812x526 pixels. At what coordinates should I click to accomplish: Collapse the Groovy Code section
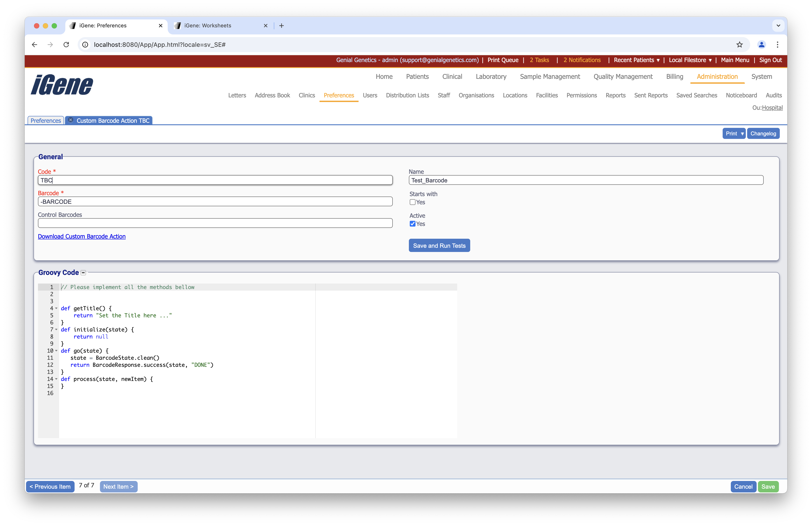(83, 273)
